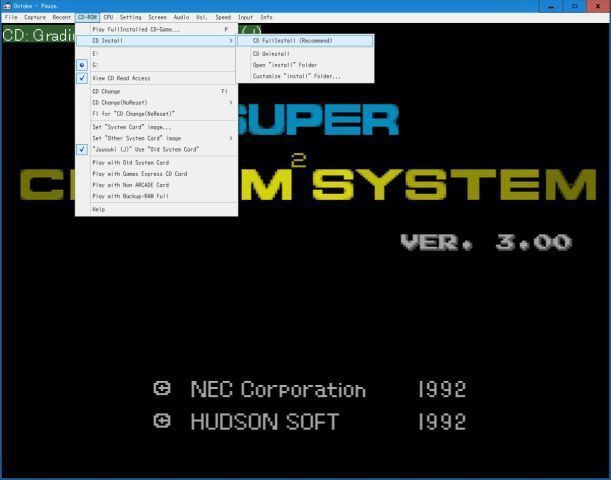This screenshot has width=611, height=480.
Task: Open the File menu
Action: [x=11, y=17]
